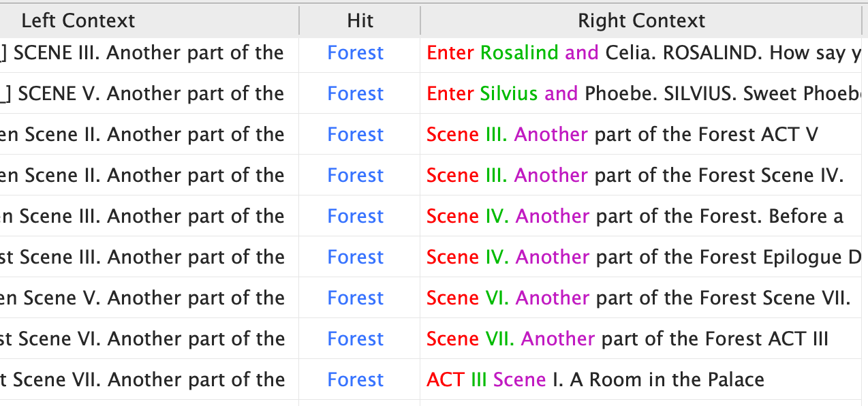868x406 pixels.
Task: Click the Left Context column header
Action: click(78, 20)
